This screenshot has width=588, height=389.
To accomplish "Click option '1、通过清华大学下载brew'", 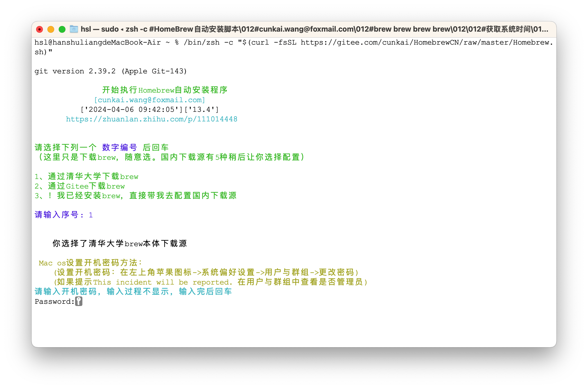I will coord(86,176).
